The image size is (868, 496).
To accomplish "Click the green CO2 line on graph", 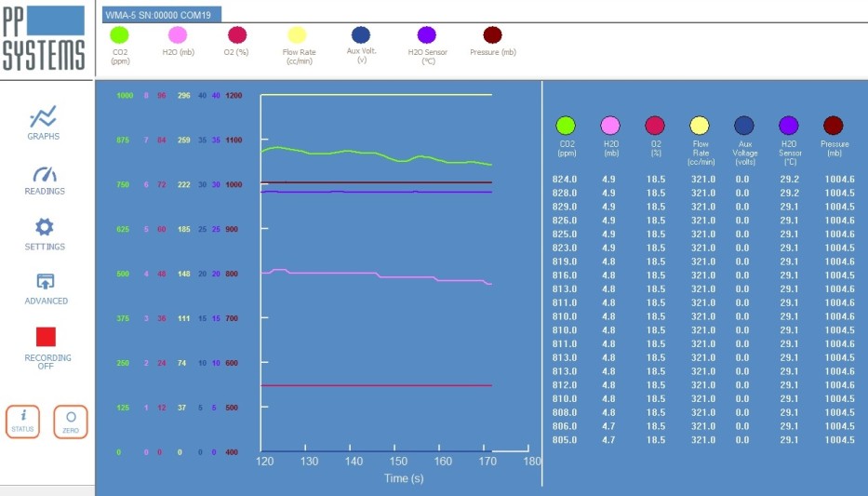I will 354,151.
